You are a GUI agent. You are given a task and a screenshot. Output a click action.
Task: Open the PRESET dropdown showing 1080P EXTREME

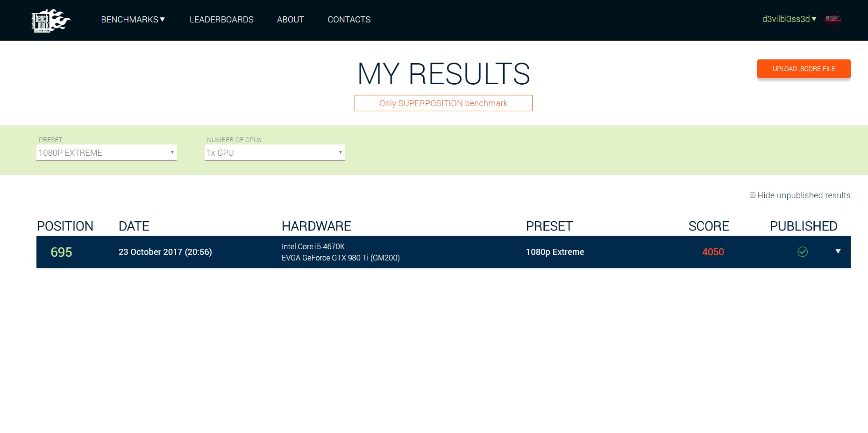click(x=107, y=152)
